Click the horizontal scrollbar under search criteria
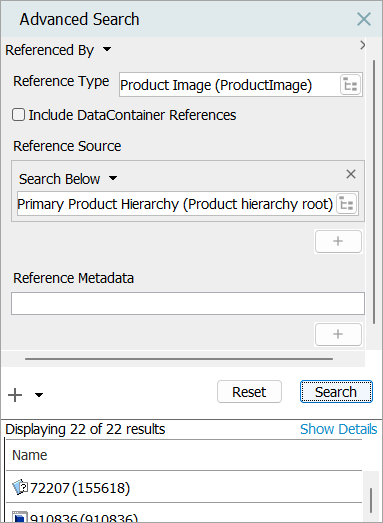383x523 pixels. click(x=179, y=359)
